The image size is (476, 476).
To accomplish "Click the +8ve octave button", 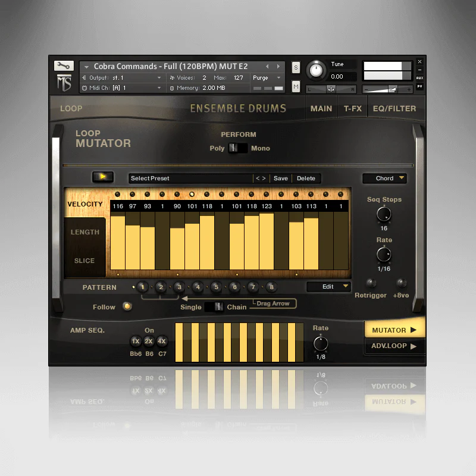I will [x=402, y=283].
